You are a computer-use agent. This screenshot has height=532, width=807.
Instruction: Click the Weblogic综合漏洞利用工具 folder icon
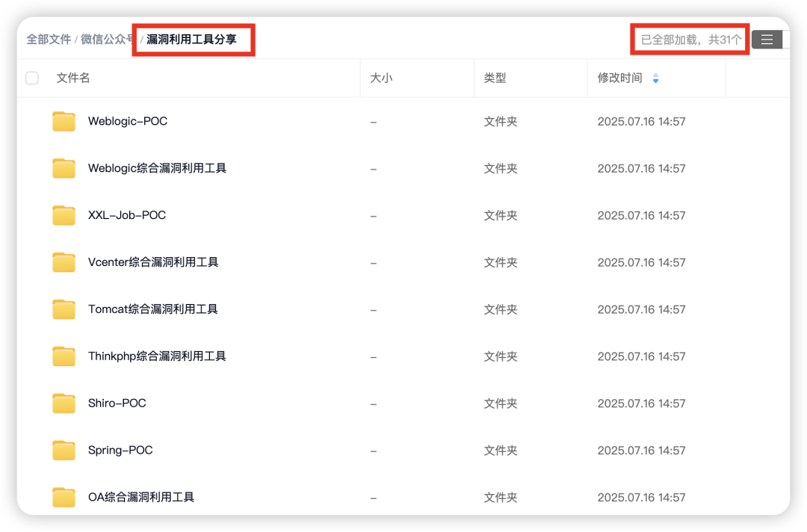[64, 168]
